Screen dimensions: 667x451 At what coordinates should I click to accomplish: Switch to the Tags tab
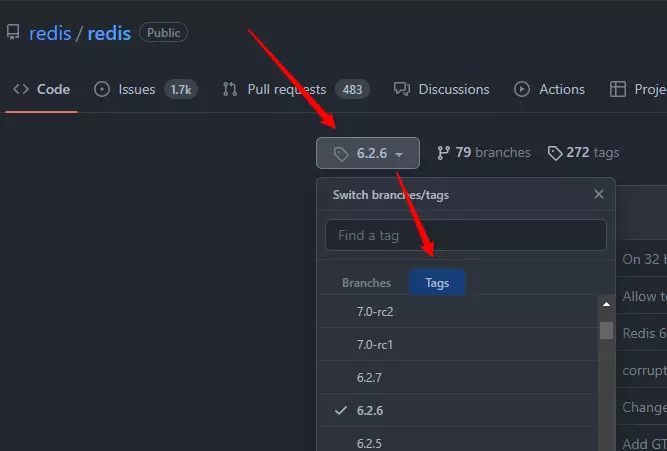tap(437, 283)
